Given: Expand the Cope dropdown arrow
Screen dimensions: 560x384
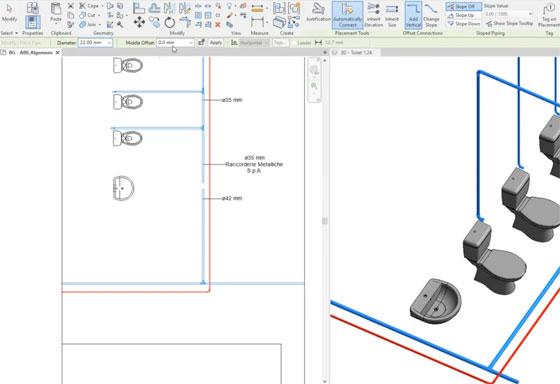Looking at the screenshot, I should click(102, 6).
